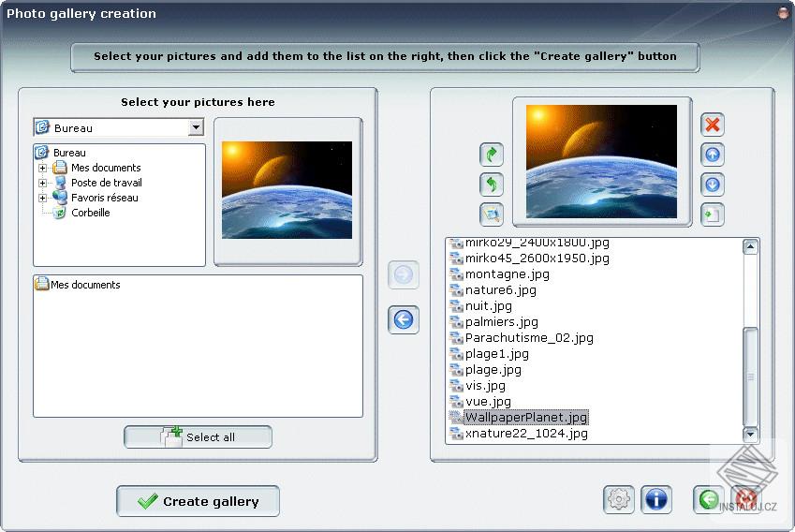Select Mes documents in the folder tree
Screen dimensions: 795x532
pyautogui.click(x=106, y=168)
